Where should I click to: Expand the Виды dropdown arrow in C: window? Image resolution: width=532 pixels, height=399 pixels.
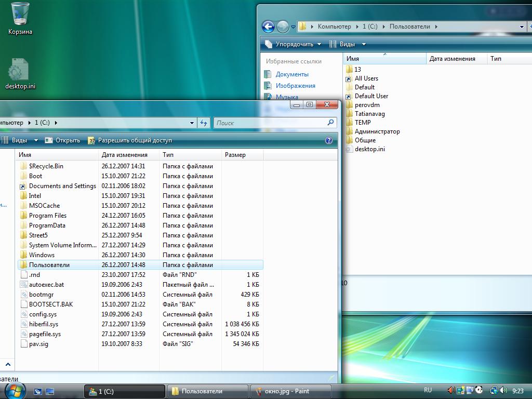click(x=36, y=140)
